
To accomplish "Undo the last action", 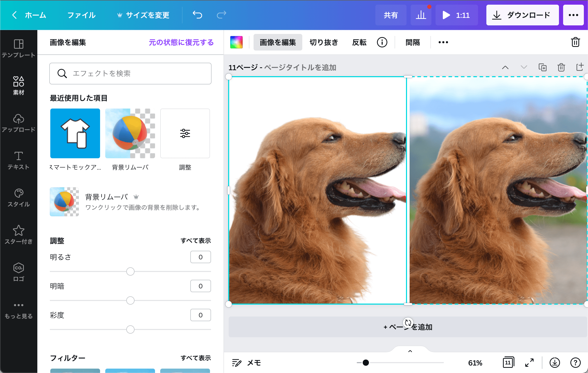I will 197,15.
